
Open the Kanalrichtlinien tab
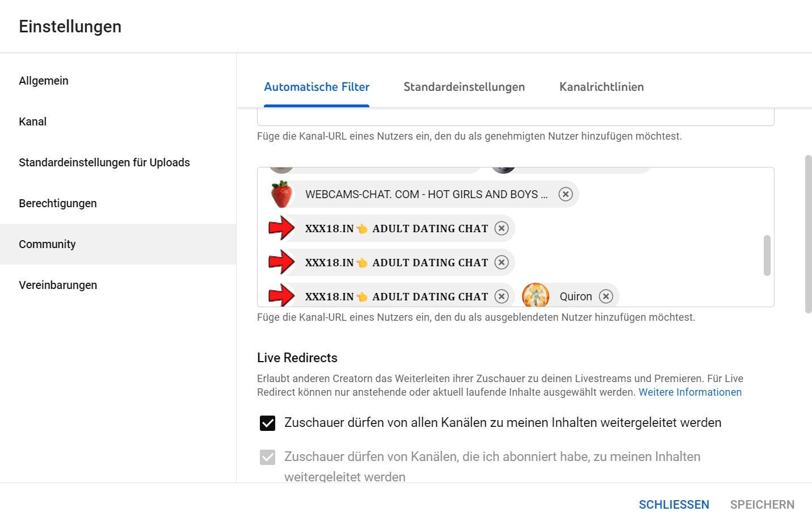coord(601,87)
